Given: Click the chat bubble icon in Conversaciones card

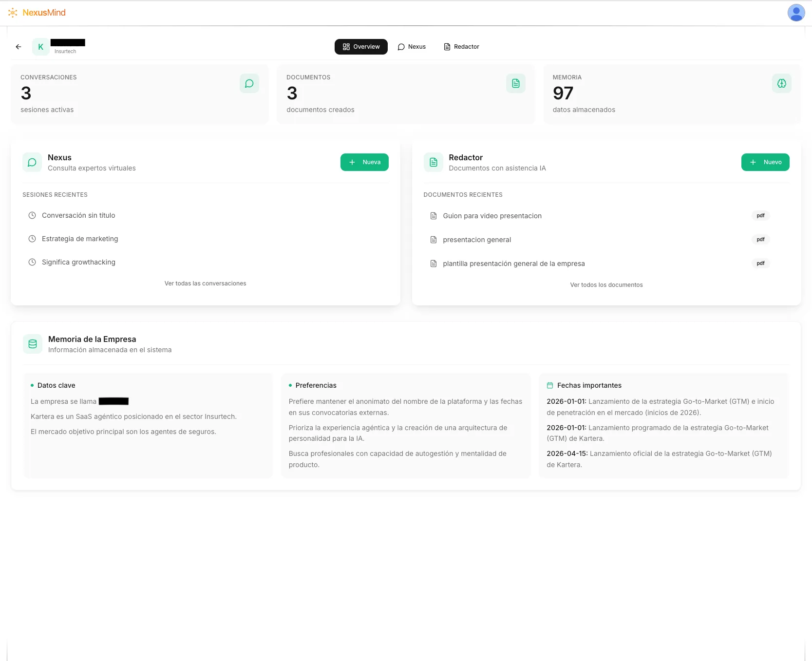Looking at the screenshot, I should [x=249, y=83].
